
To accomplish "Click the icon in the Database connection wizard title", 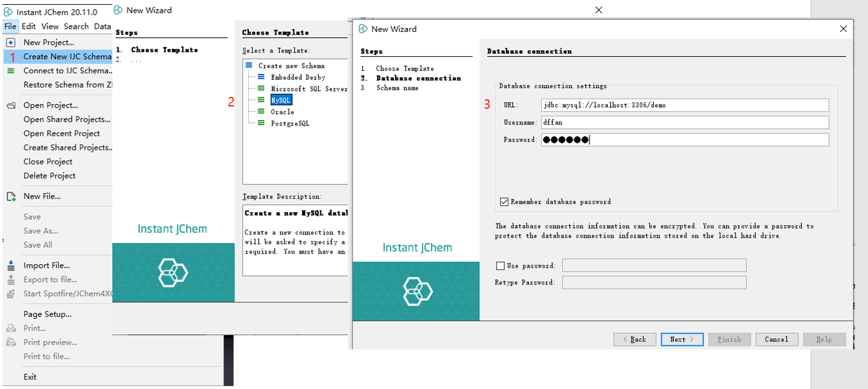I will tap(362, 29).
